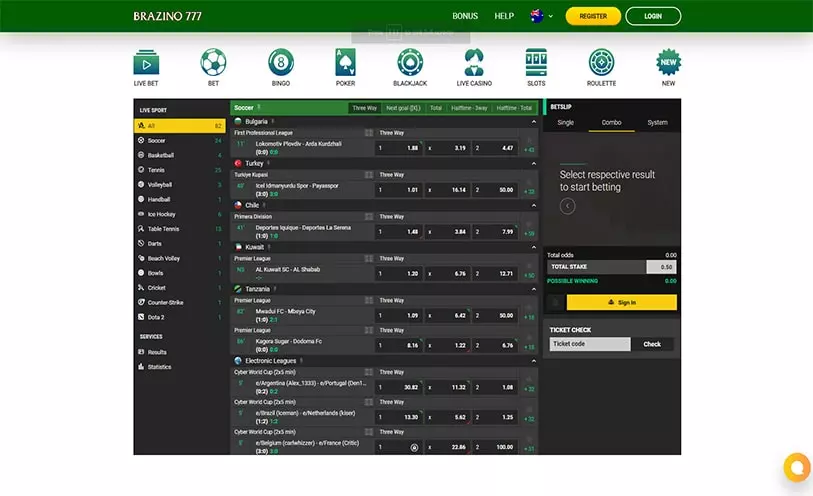Collapse the Kuwait section
This screenshot has height=496, width=813.
coord(534,247)
